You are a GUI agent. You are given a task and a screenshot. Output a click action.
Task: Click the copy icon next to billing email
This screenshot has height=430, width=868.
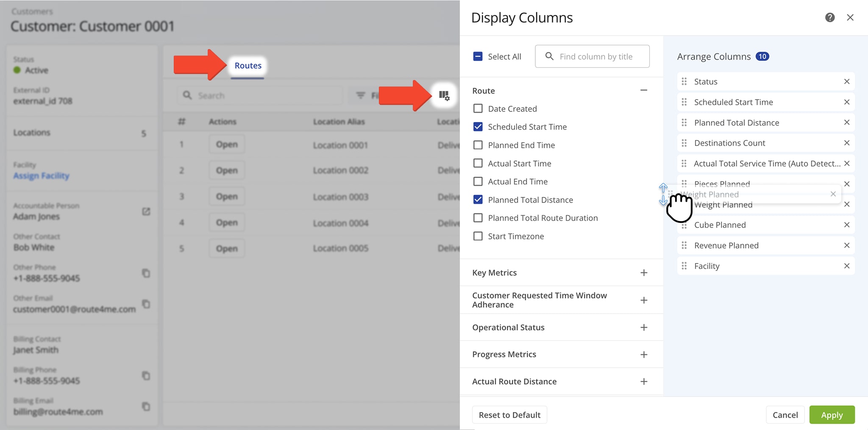tap(146, 407)
